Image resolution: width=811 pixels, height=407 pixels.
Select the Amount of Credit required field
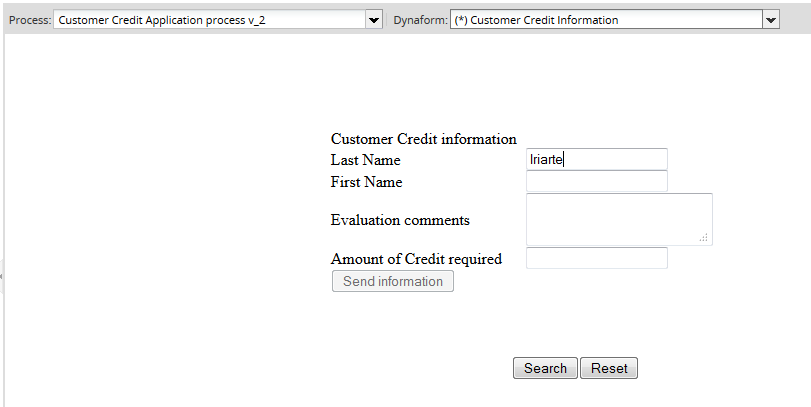(596, 259)
